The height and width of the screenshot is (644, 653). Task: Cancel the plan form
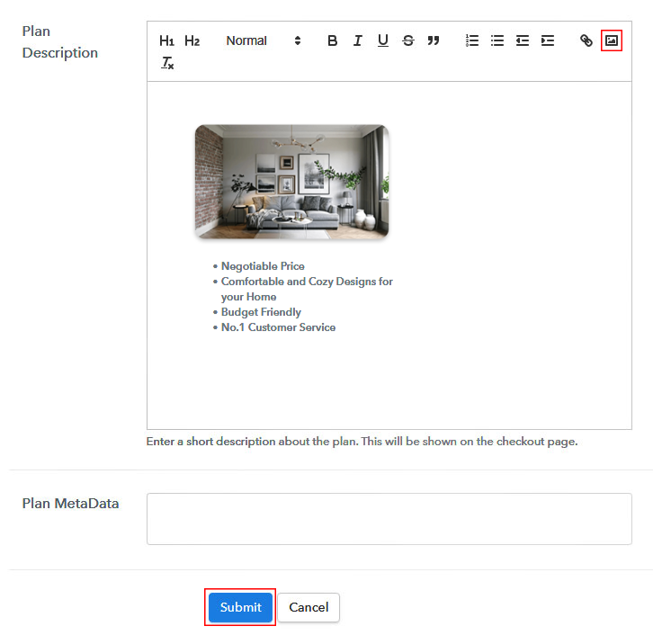click(x=309, y=607)
